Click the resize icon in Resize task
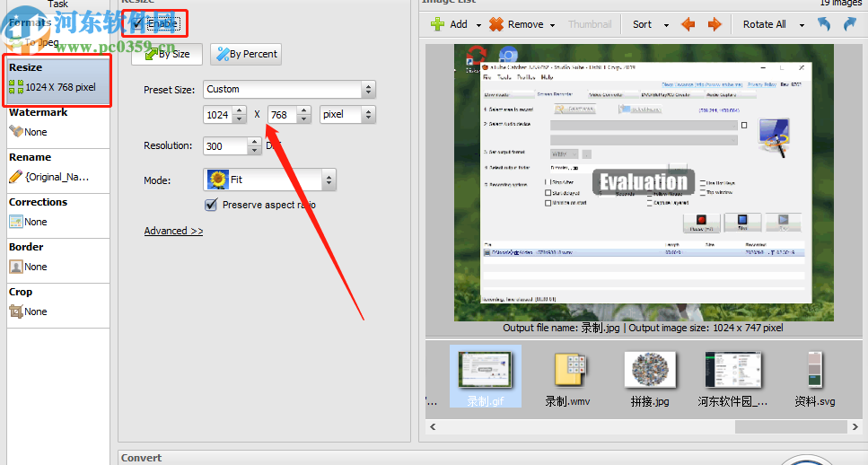Image resolution: width=868 pixels, height=465 pixels. point(16,87)
